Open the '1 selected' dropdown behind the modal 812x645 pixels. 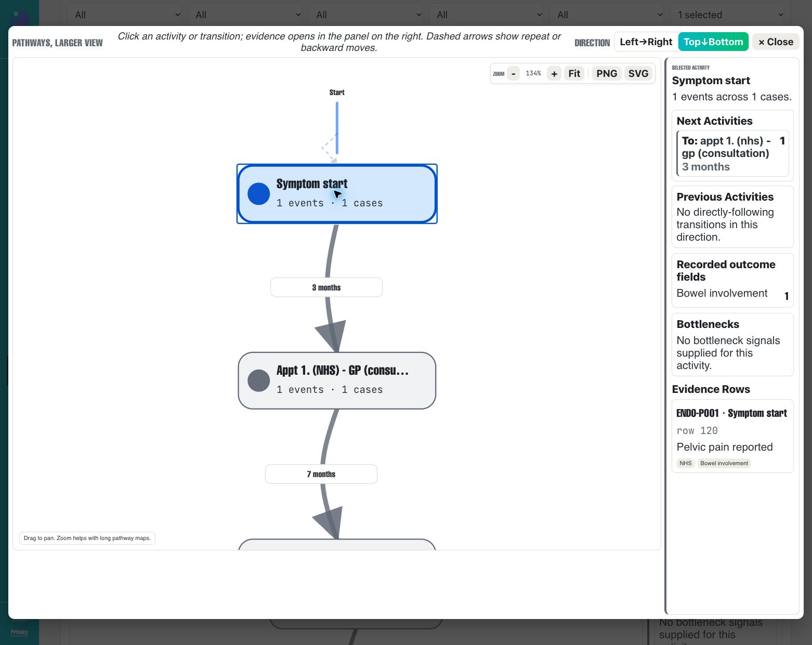pos(728,15)
